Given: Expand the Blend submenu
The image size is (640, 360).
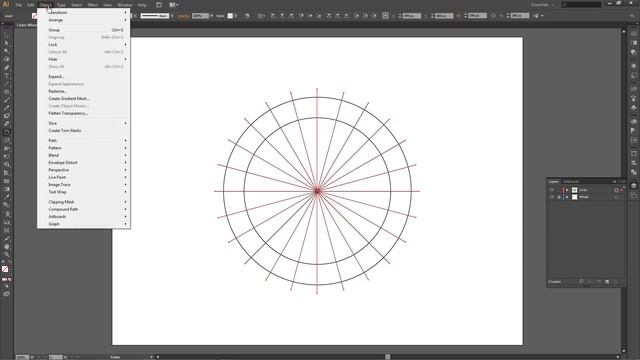Looking at the screenshot, I should tap(84, 155).
